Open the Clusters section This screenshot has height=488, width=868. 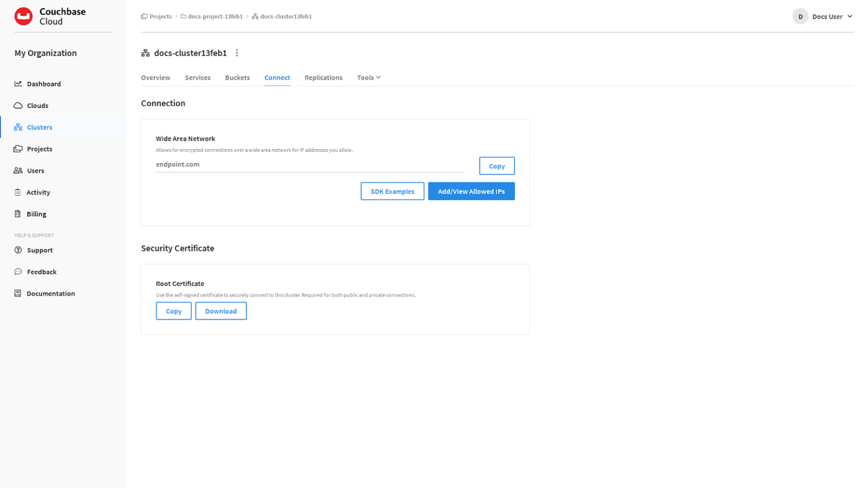click(x=39, y=127)
